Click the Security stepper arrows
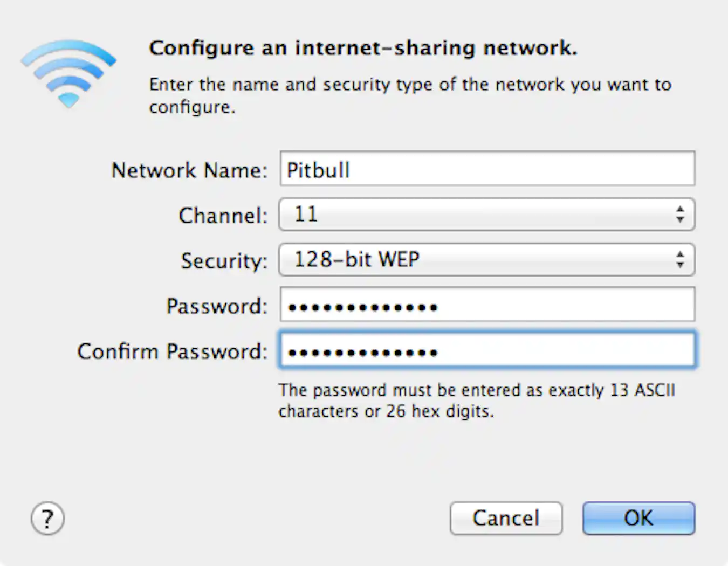 681,259
